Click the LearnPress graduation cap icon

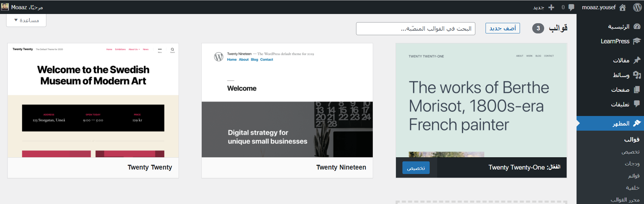coord(637,41)
